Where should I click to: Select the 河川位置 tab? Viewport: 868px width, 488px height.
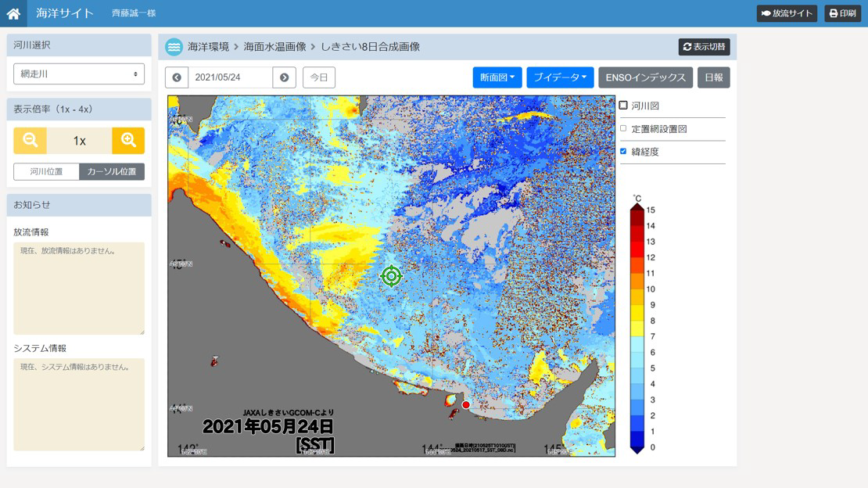[46, 171]
